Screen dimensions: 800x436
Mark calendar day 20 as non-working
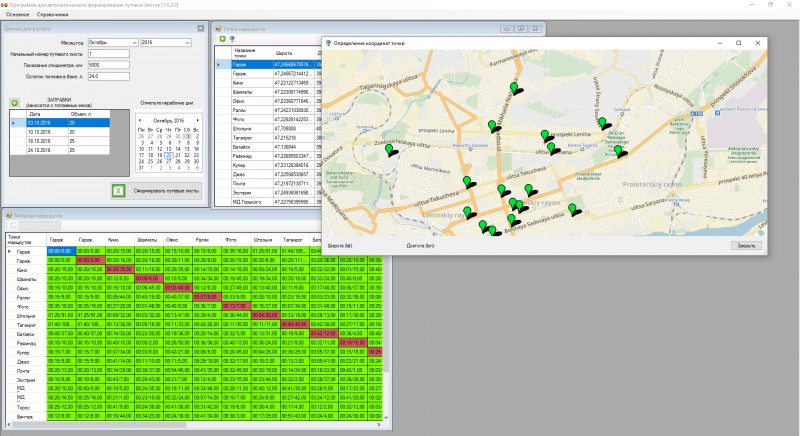169,155
